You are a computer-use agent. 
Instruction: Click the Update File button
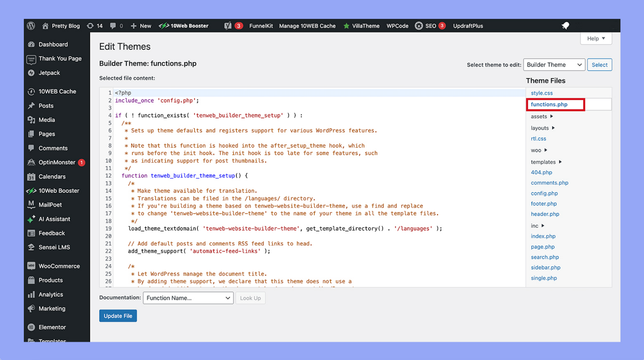[x=118, y=316]
